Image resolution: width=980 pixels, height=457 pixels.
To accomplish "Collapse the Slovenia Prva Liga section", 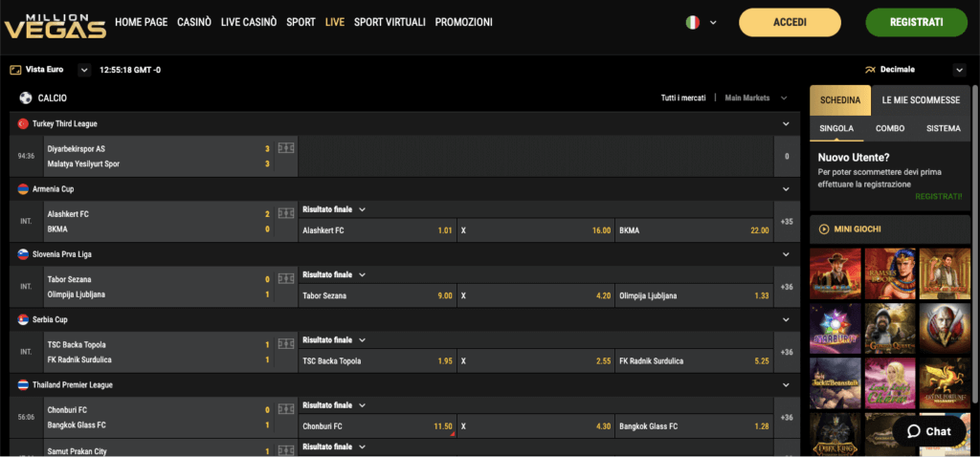I will point(787,254).
